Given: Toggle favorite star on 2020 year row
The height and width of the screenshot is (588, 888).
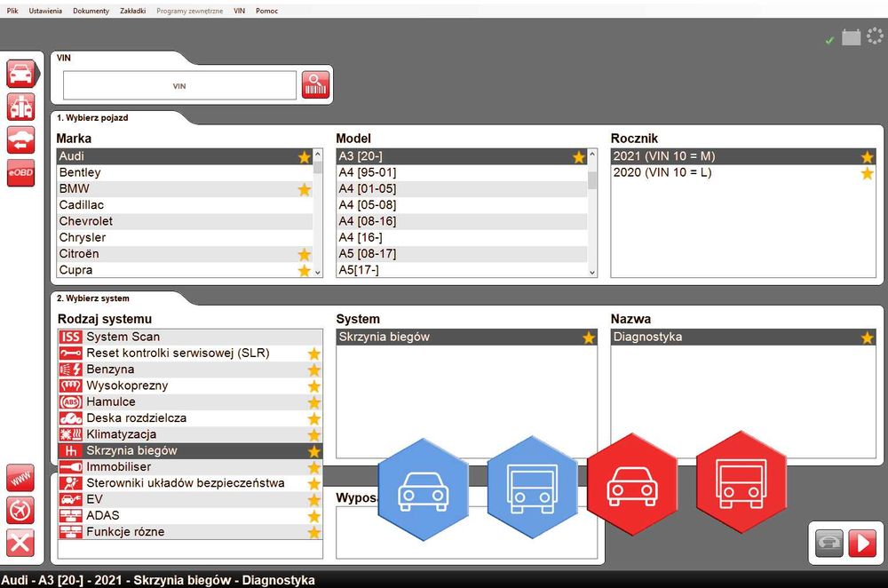Looking at the screenshot, I should (x=867, y=173).
